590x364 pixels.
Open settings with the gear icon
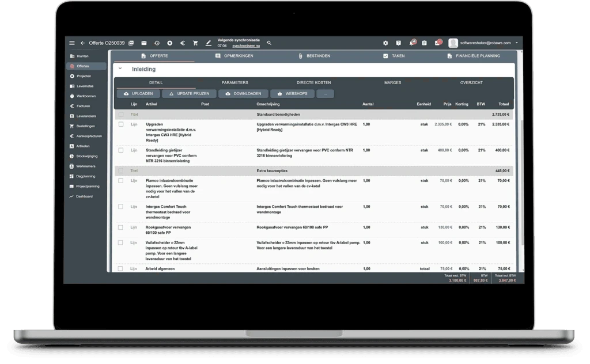[x=385, y=43]
